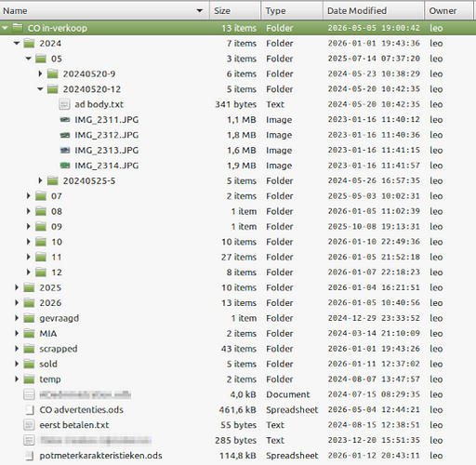Screen dimensions: 476x465
Task: Click the 43 items size of scrapped
Action: tap(239, 349)
